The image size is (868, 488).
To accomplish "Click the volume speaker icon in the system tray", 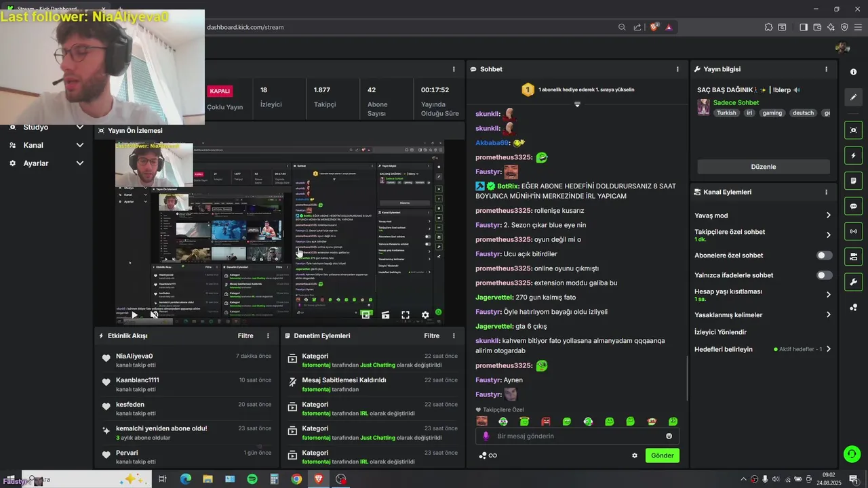I will click(x=776, y=479).
